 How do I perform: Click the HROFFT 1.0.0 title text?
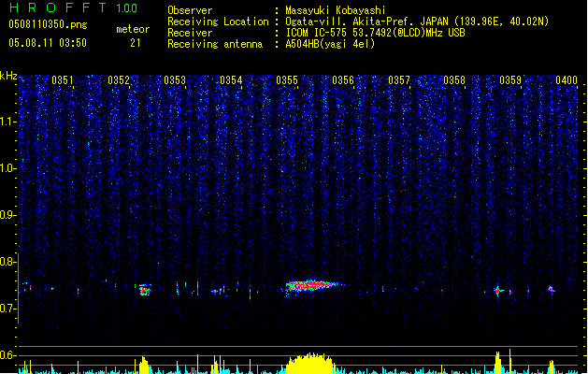click(x=74, y=7)
